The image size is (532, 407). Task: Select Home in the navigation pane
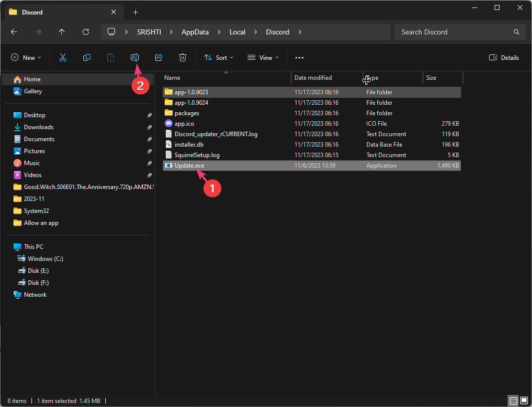(x=33, y=79)
